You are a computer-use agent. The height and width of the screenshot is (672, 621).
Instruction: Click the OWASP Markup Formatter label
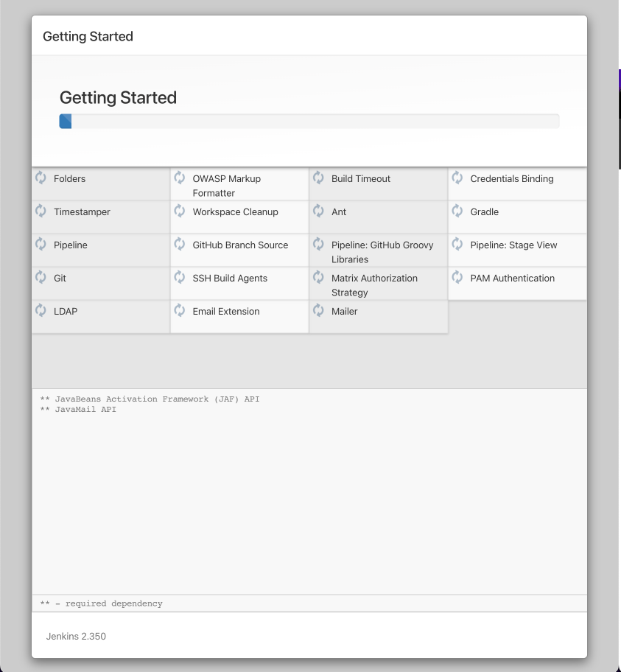click(x=227, y=186)
